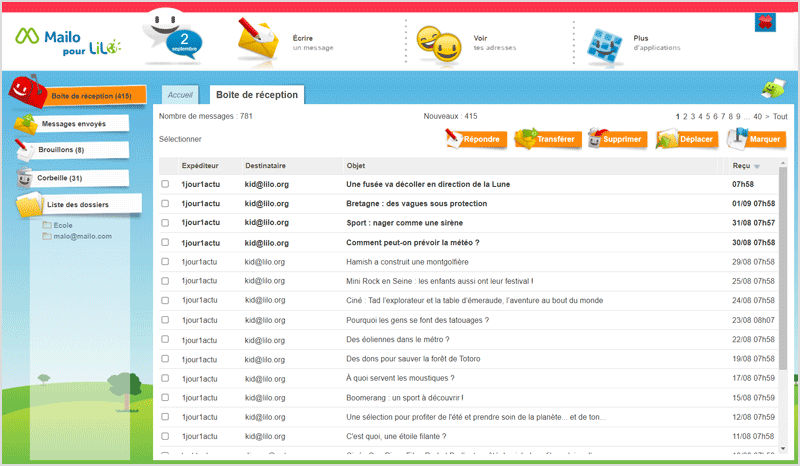The image size is (800, 466).
Task: Click the envelope icon to write a message
Action: tap(257, 41)
